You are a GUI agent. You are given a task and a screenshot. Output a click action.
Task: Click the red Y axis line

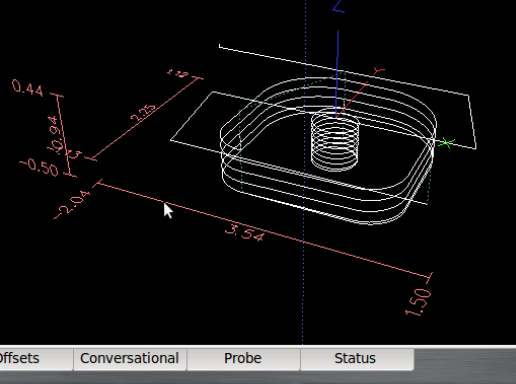[352, 99]
